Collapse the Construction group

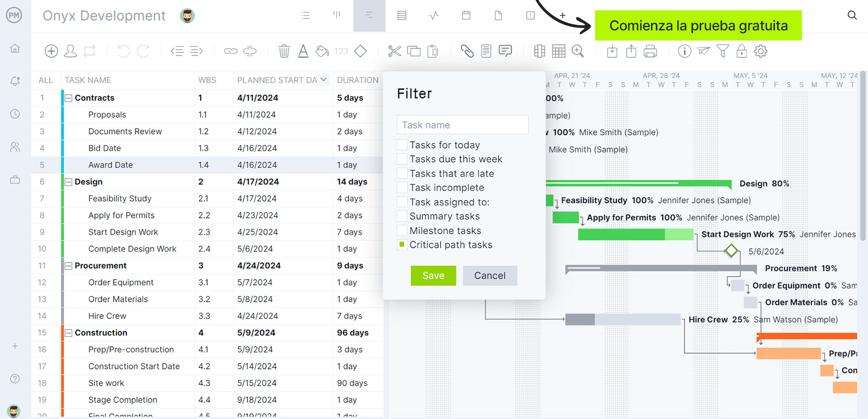(x=68, y=333)
